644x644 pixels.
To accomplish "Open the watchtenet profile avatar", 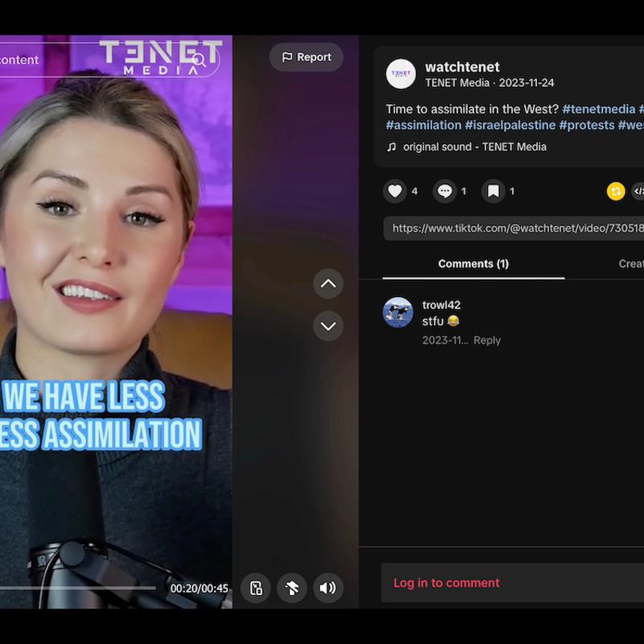I will 401,74.
